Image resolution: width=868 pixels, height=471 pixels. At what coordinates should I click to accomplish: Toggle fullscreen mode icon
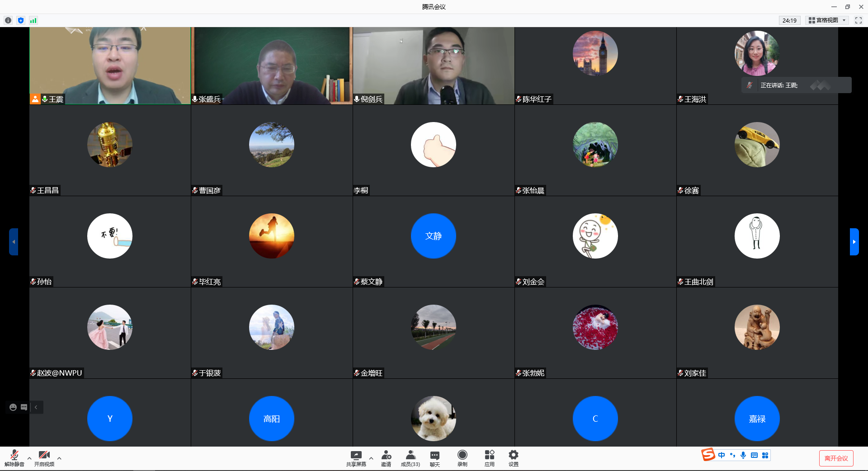[x=859, y=20]
